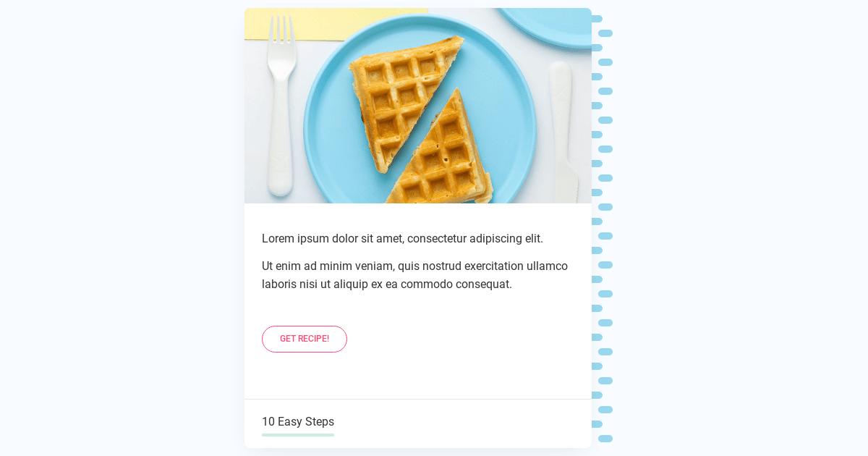Click the word exercitation in second paragraph
Image resolution: width=868 pixels, height=456 pixels.
coord(494,266)
